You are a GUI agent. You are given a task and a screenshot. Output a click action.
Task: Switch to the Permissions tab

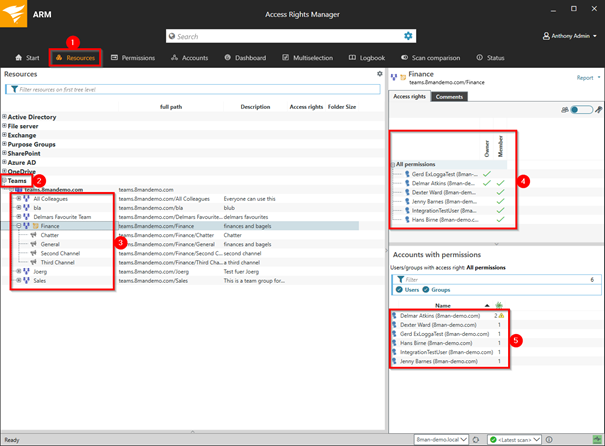(133, 58)
